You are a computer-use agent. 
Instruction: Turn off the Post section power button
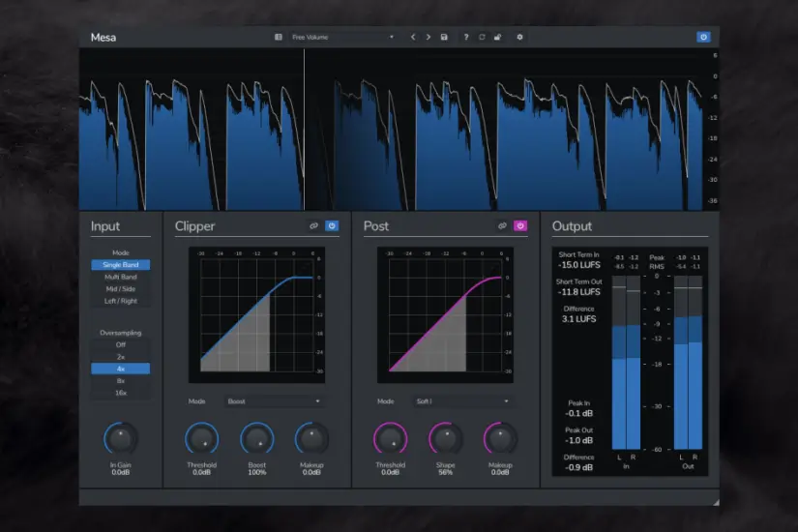pyautogui.click(x=519, y=226)
